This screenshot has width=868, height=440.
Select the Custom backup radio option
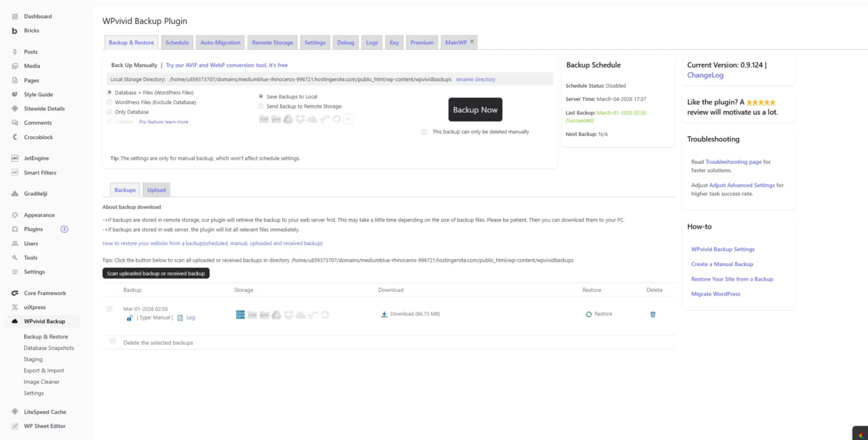click(x=109, y=122)
